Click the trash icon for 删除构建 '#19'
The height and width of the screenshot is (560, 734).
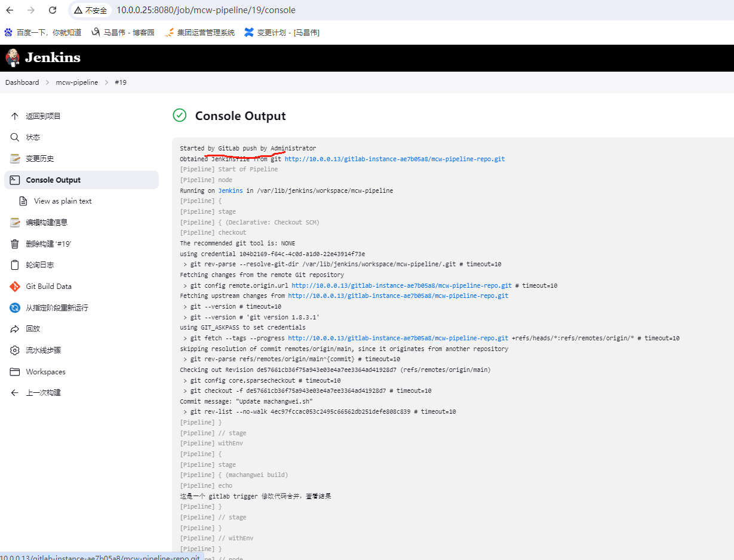tap(15, 244)
